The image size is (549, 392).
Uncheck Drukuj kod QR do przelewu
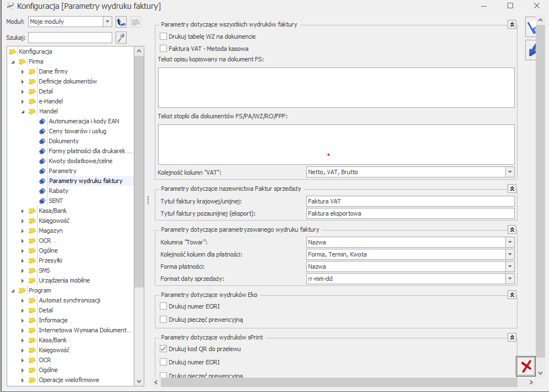pos(163,349)
